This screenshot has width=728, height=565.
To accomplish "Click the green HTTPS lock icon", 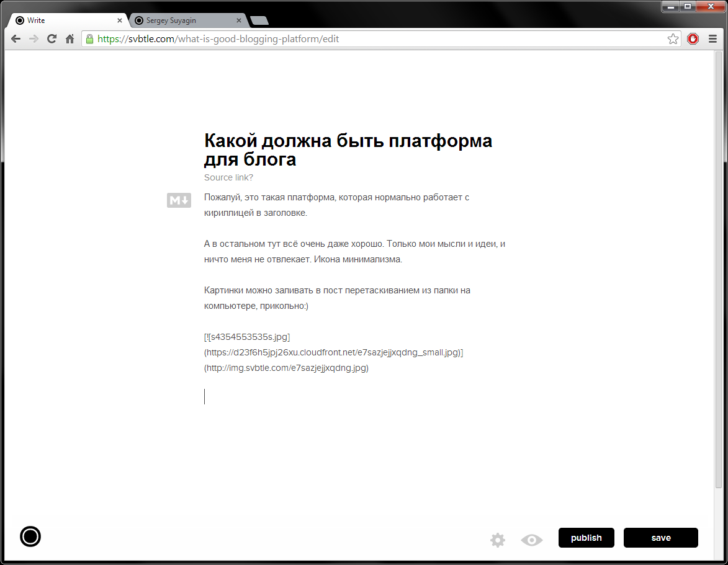I will click(x=89, y=39).
